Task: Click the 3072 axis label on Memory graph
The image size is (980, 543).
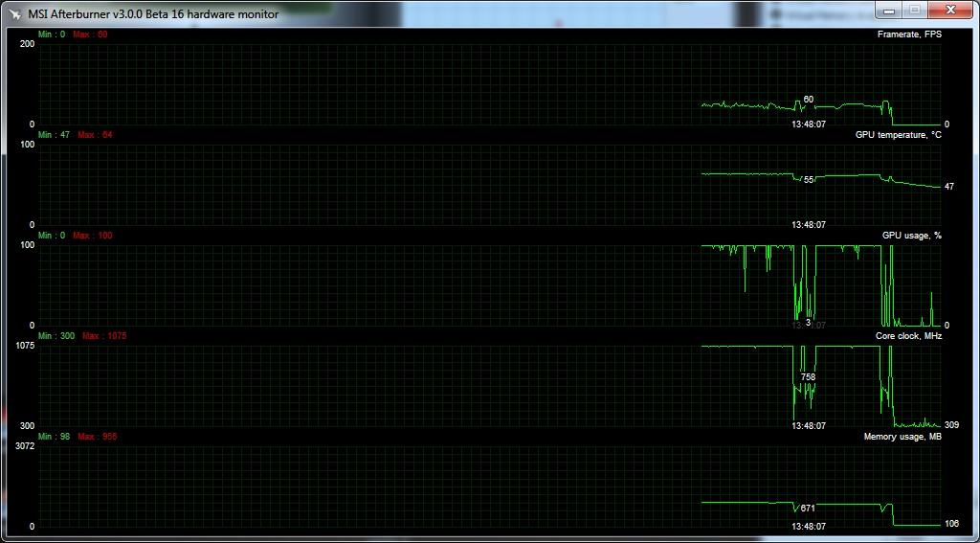Action: coord(25,446)
